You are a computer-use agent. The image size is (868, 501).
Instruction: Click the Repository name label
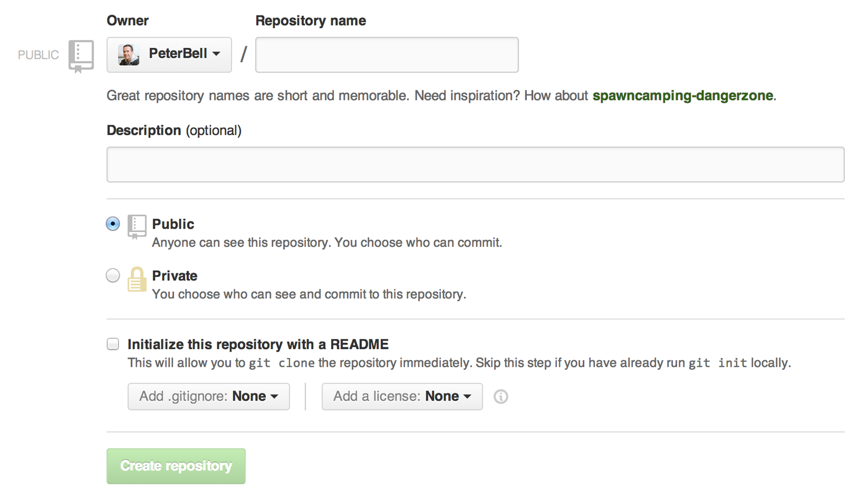click(x=311, y=21)
